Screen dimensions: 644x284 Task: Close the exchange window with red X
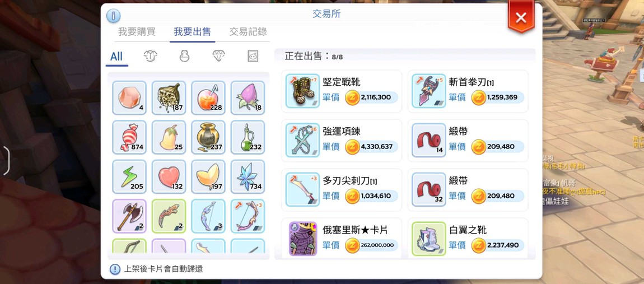point(521,17)
